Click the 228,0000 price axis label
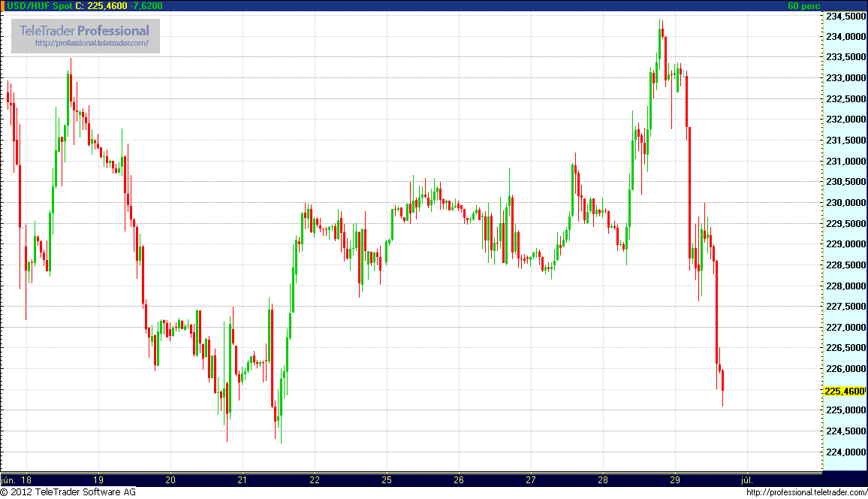868x499 pixels. click(x=846, y=286)
